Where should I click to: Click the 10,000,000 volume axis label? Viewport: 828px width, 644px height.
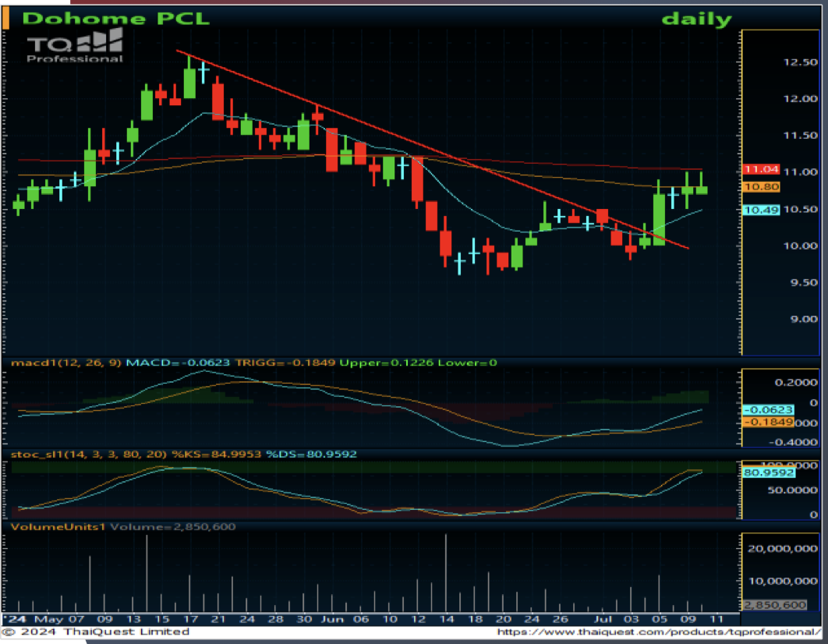click(783, 581)
